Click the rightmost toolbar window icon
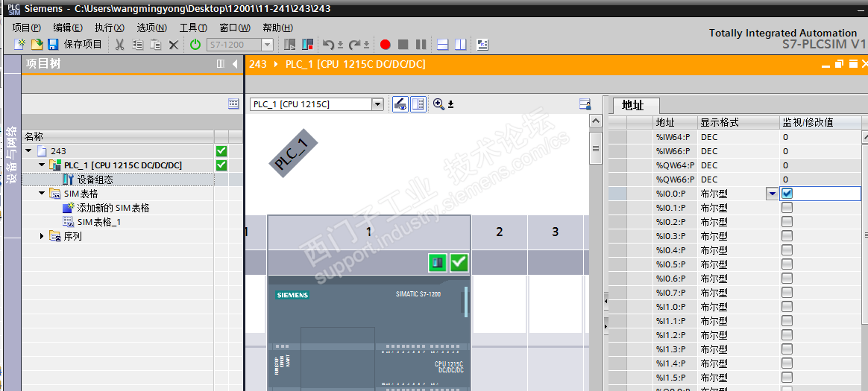Image resolution: width=868 pixels, height=391 pixels. [482, 45]
